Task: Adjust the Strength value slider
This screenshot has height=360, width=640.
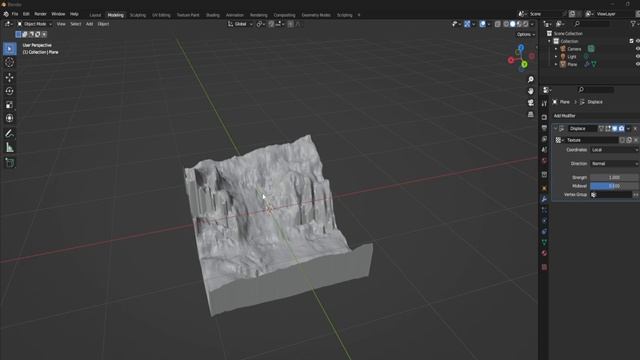Action: [x=614, y=178]
